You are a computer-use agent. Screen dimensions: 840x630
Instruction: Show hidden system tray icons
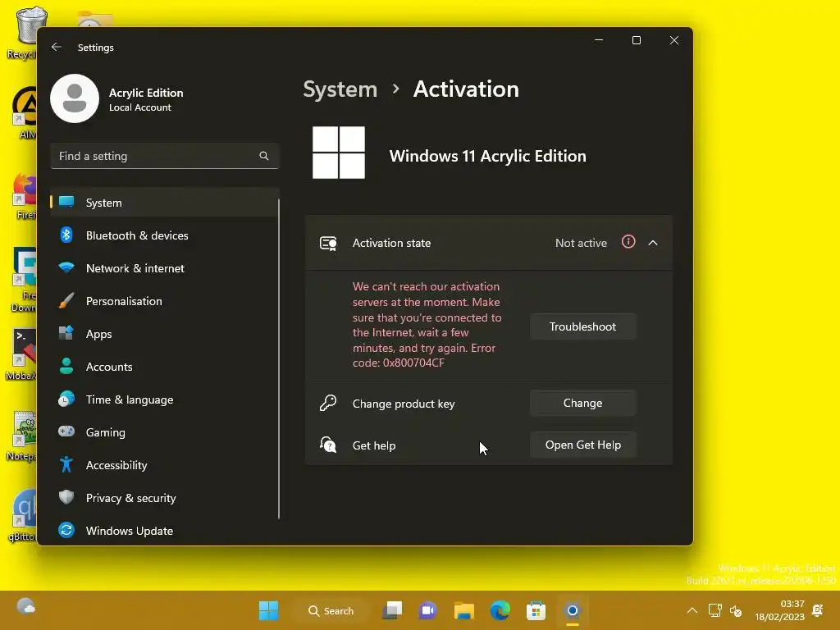tap(692, 610)
